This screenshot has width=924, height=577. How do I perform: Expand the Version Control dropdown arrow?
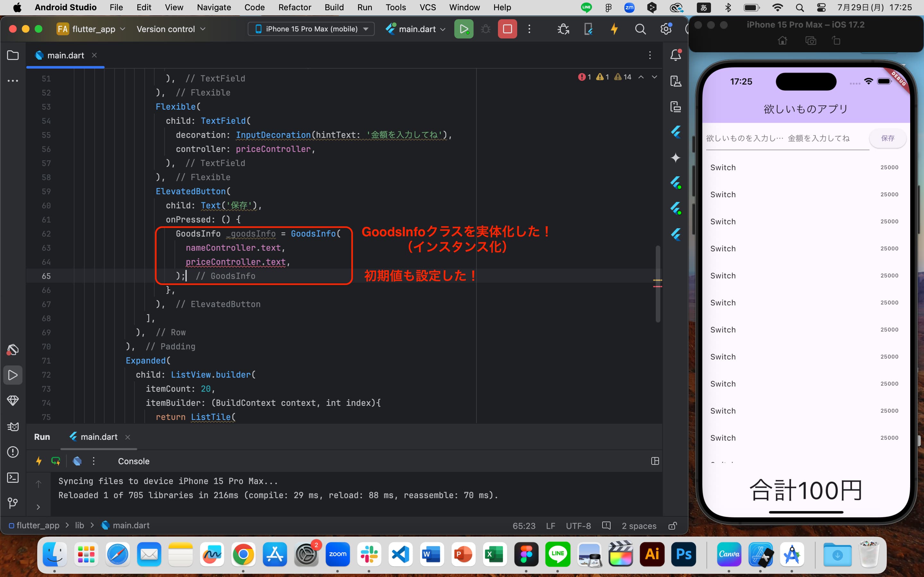[204, 29]
